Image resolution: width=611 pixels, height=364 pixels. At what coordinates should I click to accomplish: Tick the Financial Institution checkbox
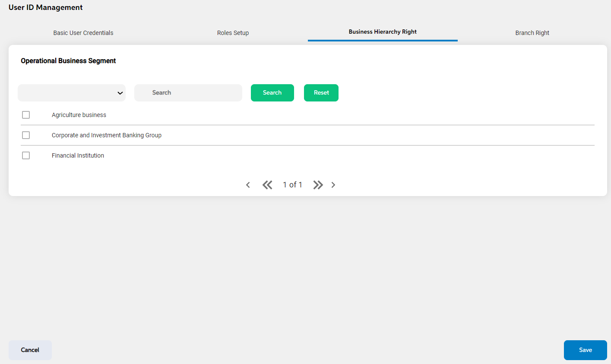[x=26, y=155]
